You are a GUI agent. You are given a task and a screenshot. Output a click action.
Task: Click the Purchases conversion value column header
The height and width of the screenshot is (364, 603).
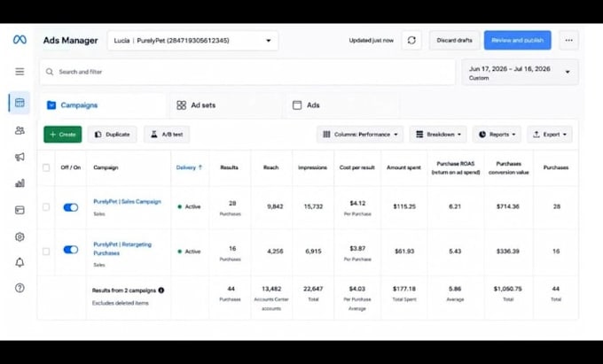click(x=508, y=167)
